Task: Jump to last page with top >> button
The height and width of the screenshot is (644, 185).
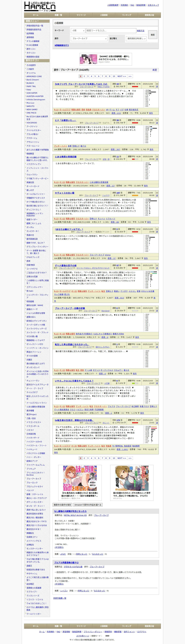Action: (x=130, y=76)
